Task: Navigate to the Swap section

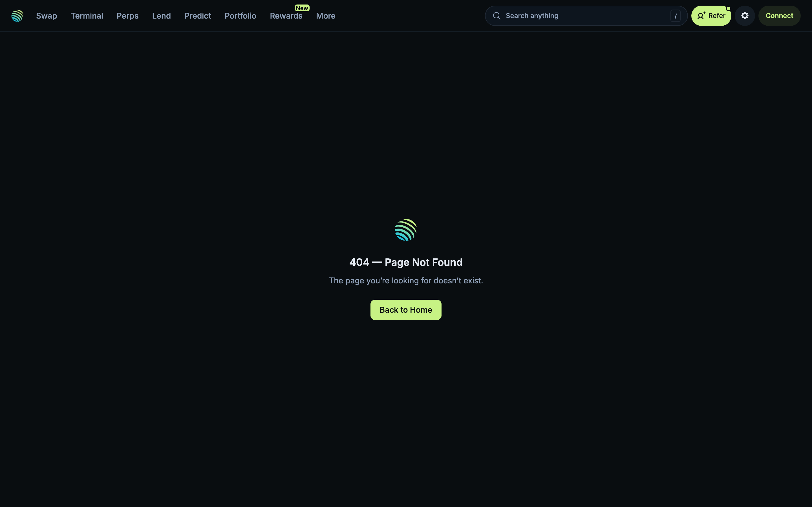Action: (x=46, y=16)
